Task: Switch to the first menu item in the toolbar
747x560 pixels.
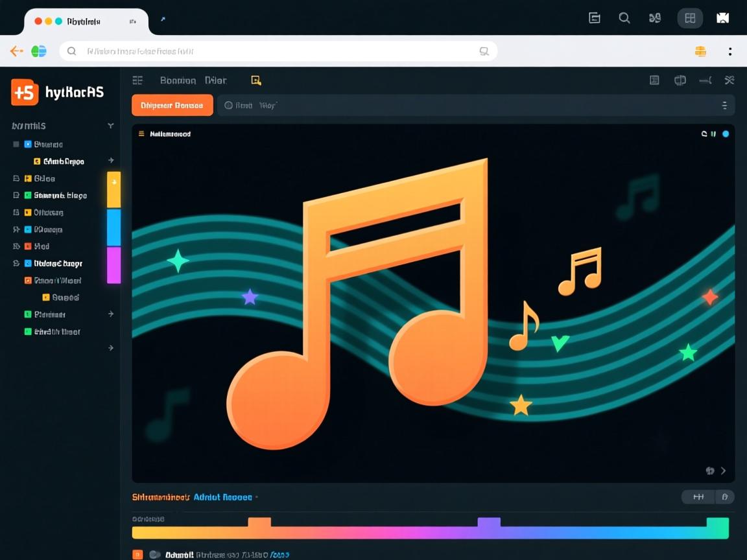Action: coord(178,80)
